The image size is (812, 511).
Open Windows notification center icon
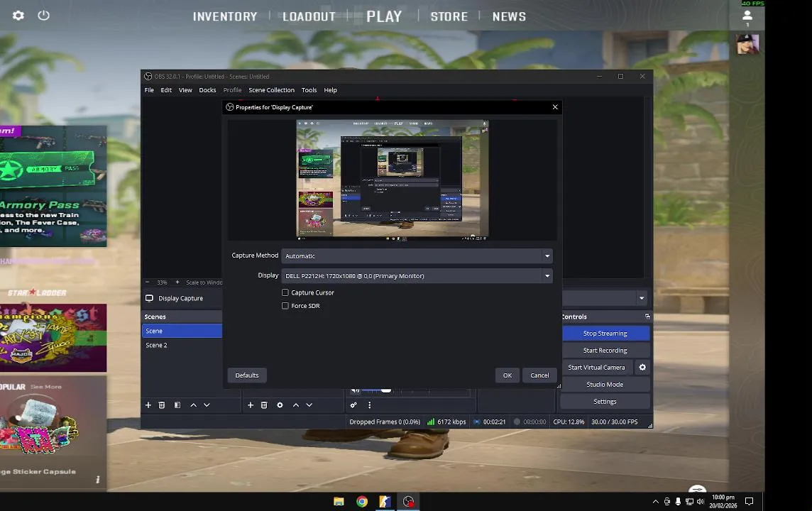(x=749, y=501)
